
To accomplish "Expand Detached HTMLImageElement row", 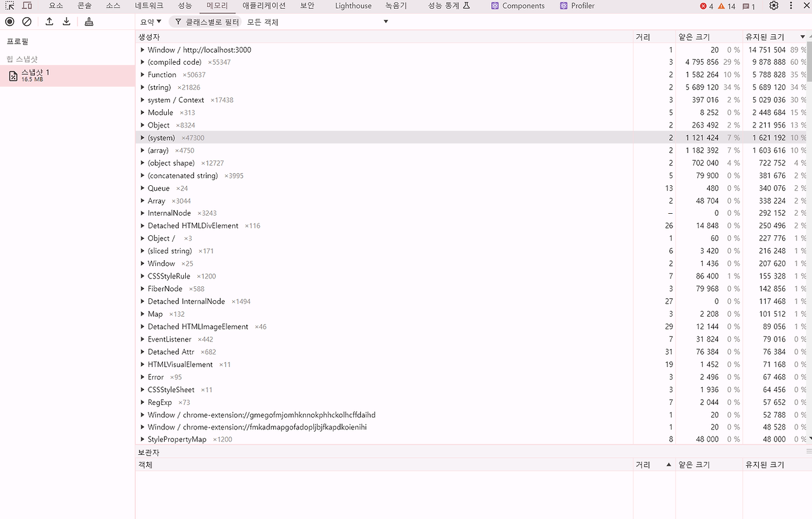I will click(x=142, y=327).
